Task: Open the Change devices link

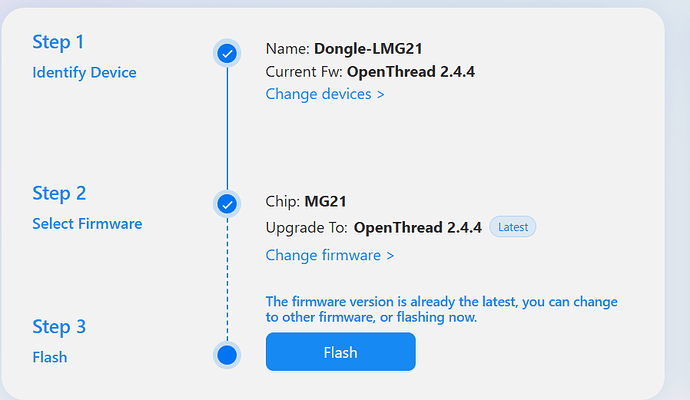Action: tap(325, 94)
